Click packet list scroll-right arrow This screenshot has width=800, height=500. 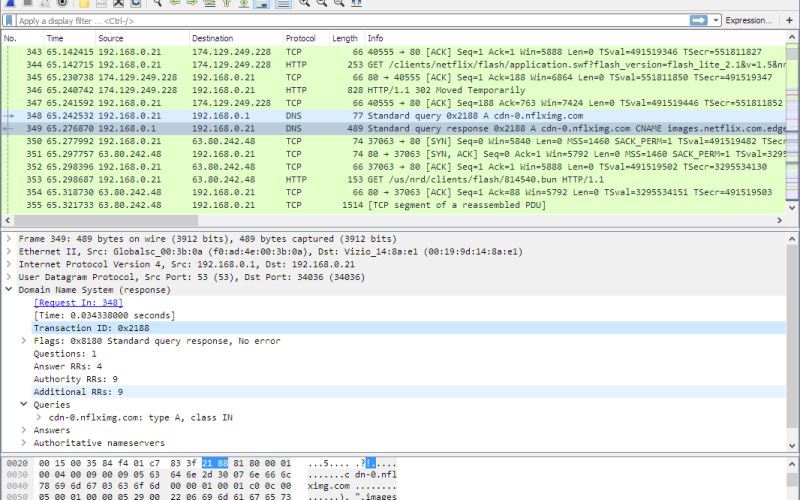pos(780,220)
